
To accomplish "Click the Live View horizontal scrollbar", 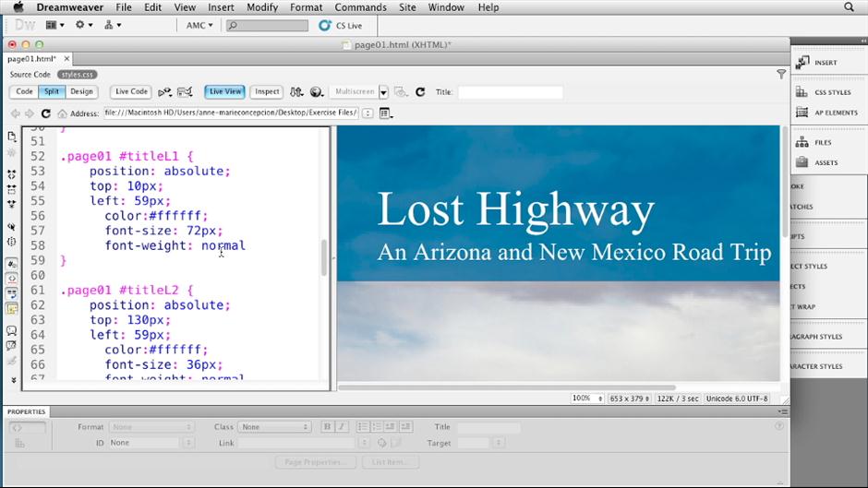I will point(507,387).
